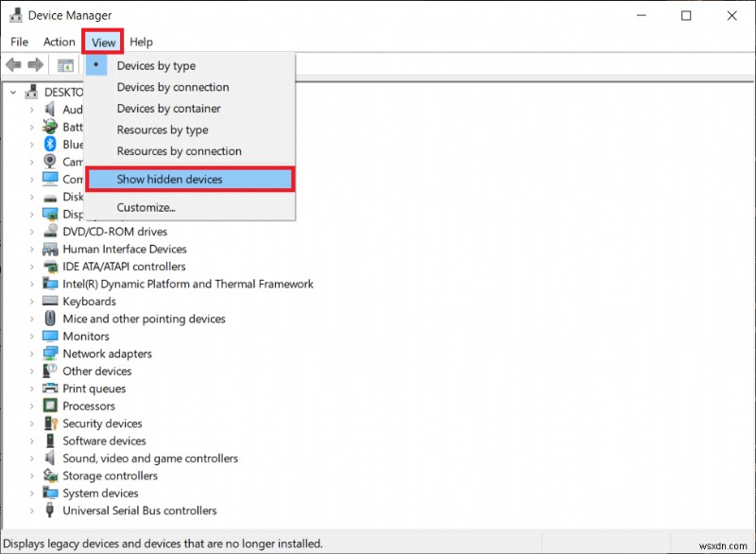Expand the DVD/CD-ROM drives node

(32, 232)
